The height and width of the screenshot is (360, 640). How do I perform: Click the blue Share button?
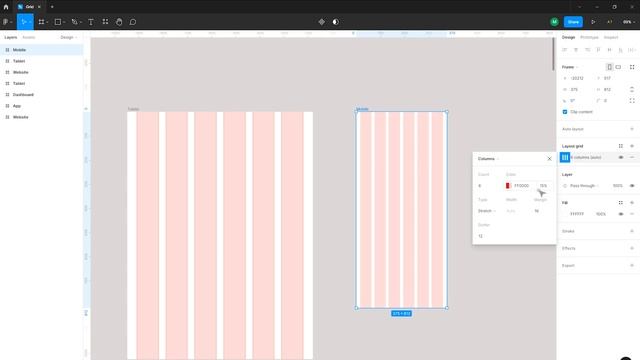click(573, 22)
